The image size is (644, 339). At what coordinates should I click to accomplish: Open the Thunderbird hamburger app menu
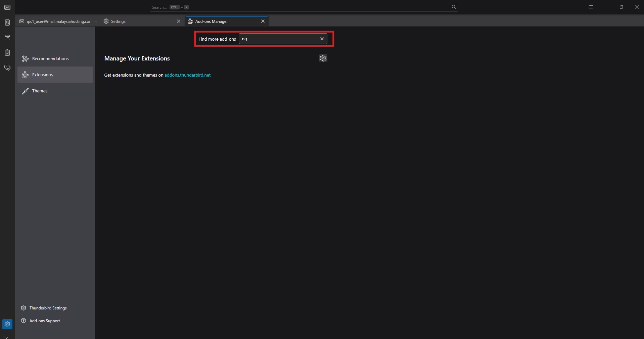click(x=591, y=7)
